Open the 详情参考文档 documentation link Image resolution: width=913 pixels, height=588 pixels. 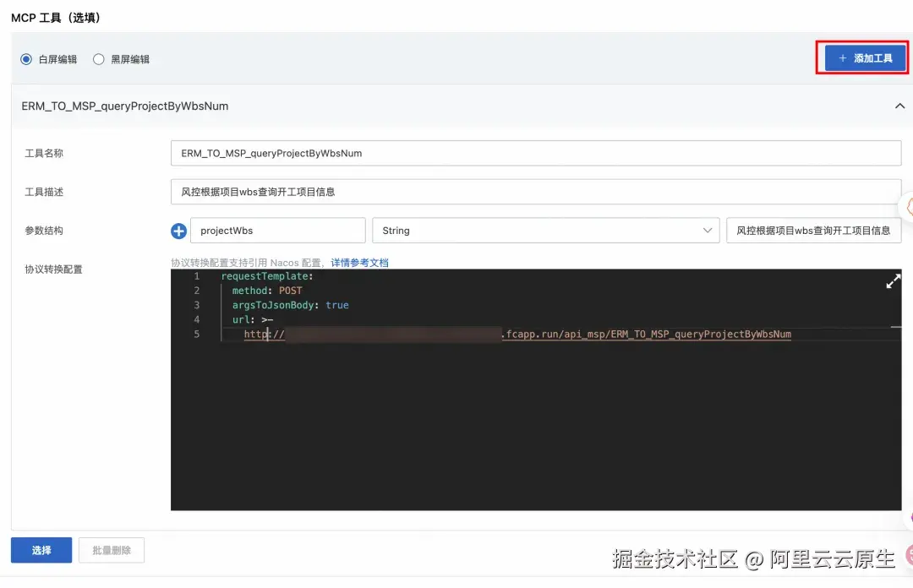(358, 262)
